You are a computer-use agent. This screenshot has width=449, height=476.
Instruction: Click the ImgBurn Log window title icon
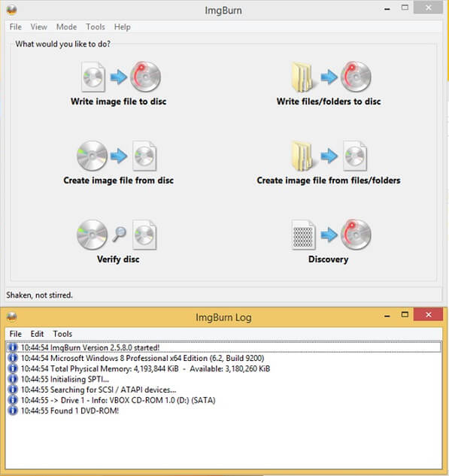tap(11, 317)
